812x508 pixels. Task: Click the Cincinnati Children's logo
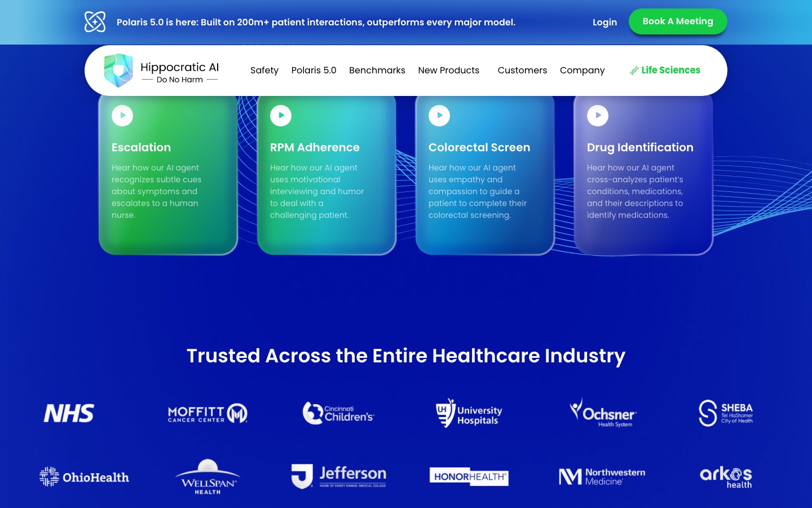pos(338,413)
